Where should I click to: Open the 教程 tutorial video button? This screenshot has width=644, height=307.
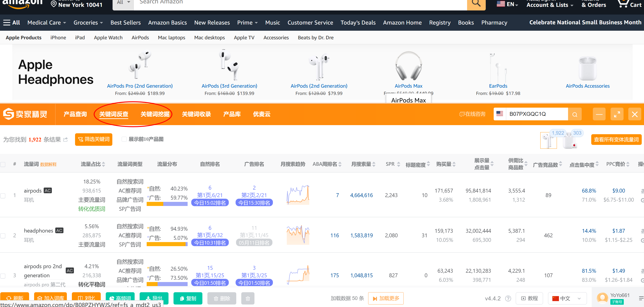point(529,298)
